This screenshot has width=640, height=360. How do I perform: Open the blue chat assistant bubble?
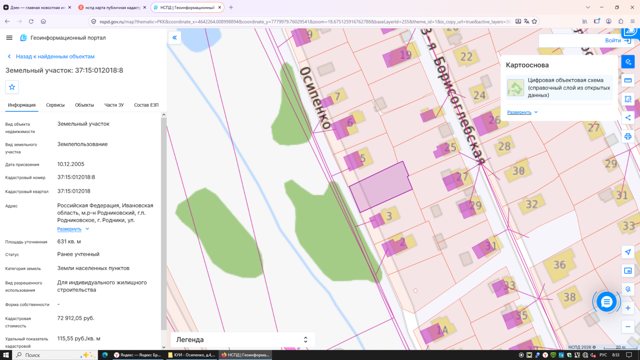tap(607, 302)
